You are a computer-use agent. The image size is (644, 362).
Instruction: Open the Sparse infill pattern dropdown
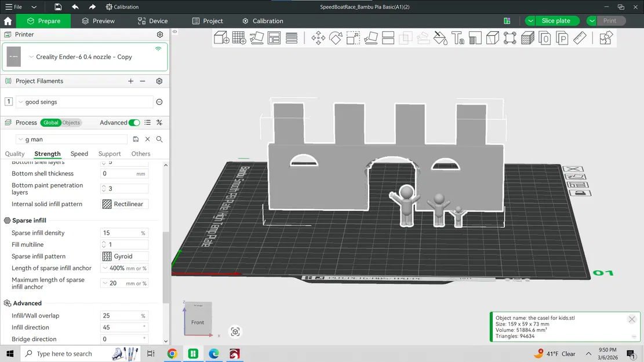coord(123,256)
